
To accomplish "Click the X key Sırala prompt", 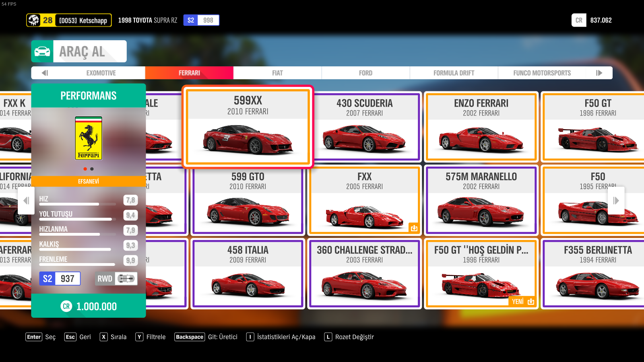I will pos(113,337).
